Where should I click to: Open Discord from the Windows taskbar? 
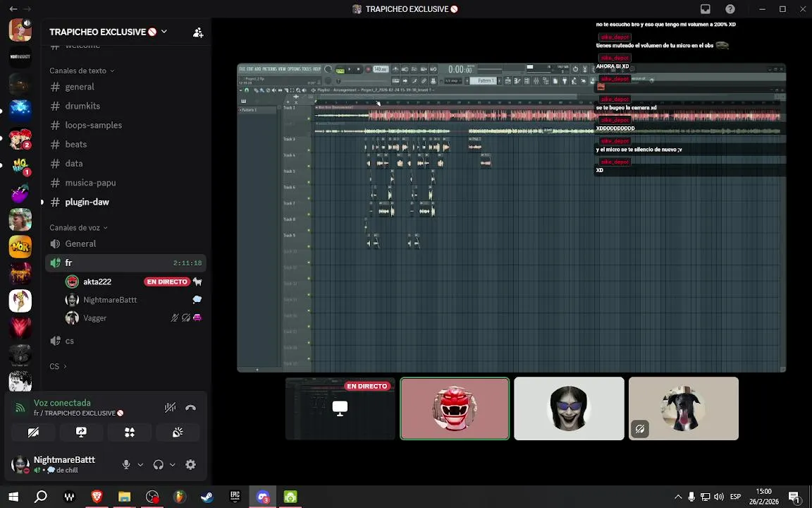point(262,497)
